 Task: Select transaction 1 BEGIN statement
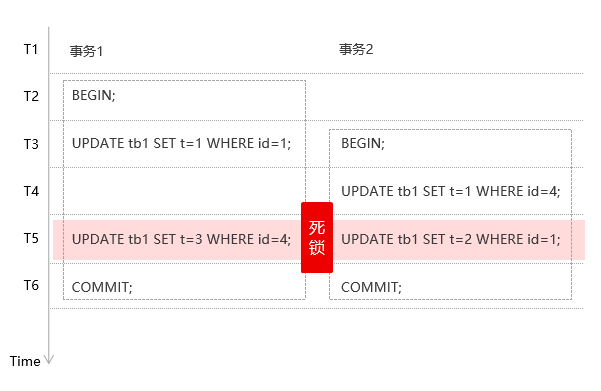tap(94, 95)
